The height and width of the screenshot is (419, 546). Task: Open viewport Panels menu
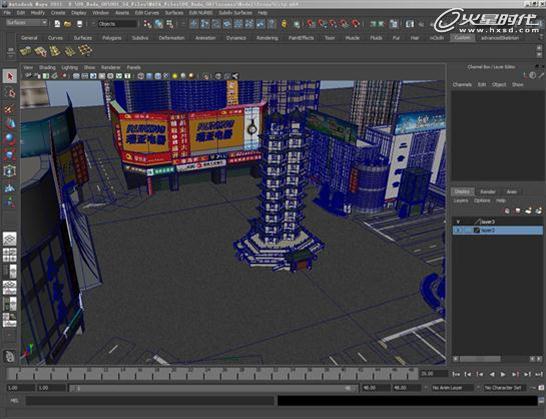point(133,67)
